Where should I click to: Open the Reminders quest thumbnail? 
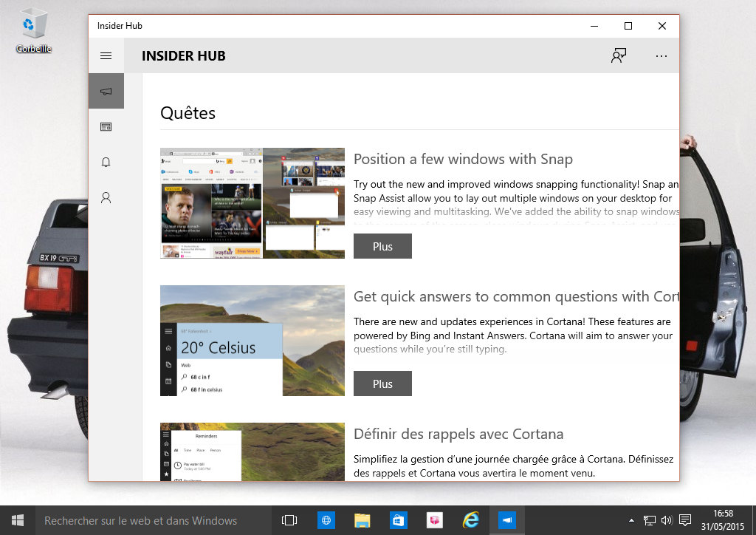click(x=252, y=451)
